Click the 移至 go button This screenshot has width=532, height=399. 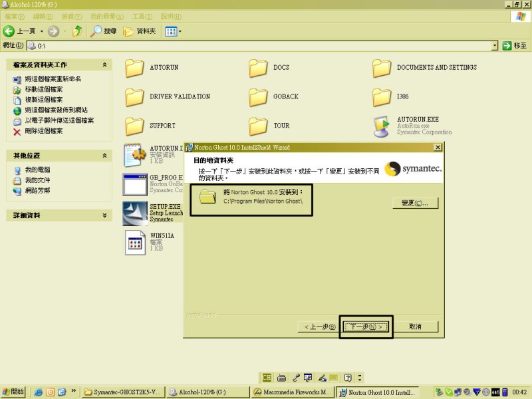[x=515, y=45]
